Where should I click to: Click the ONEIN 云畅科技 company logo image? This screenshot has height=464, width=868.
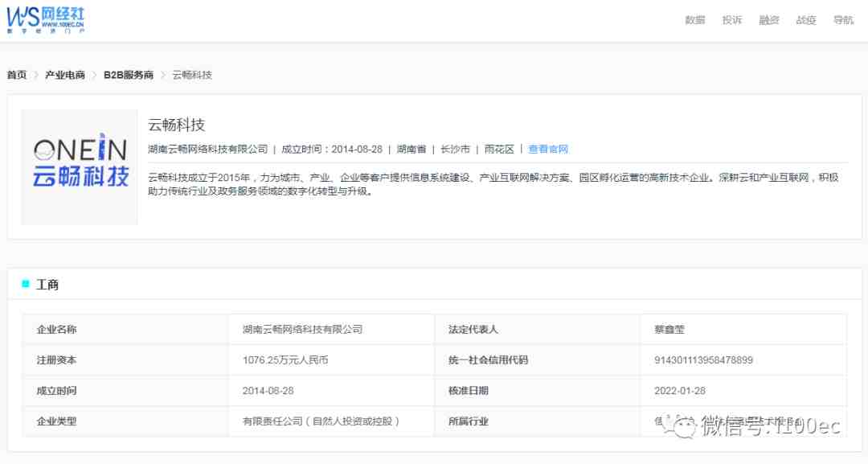pos(80,166)
